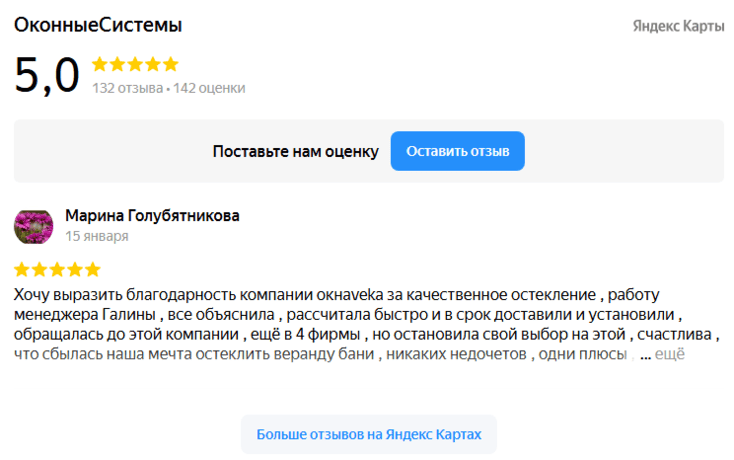Click the five-star rating under 5,0

tap(135, 64)
